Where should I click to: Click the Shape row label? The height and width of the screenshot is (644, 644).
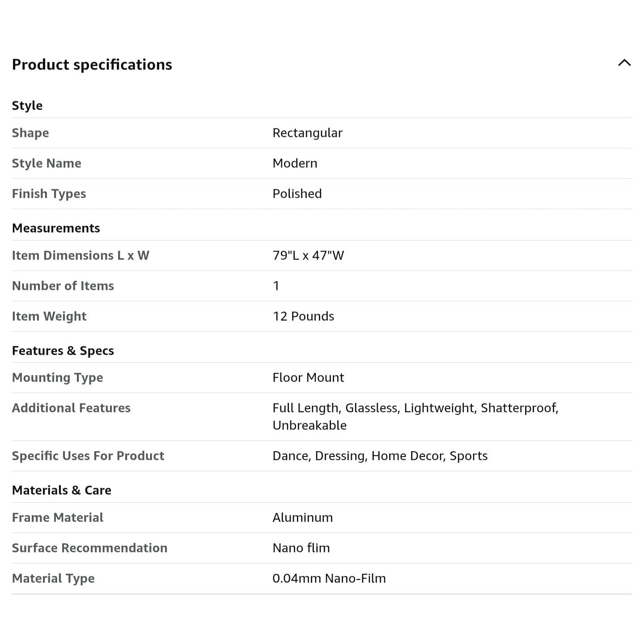[x=30, y=133]
